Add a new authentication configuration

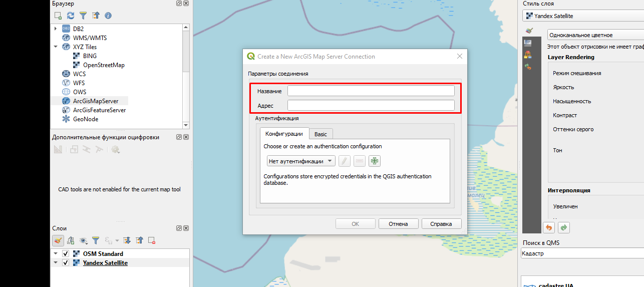(375, 161)
